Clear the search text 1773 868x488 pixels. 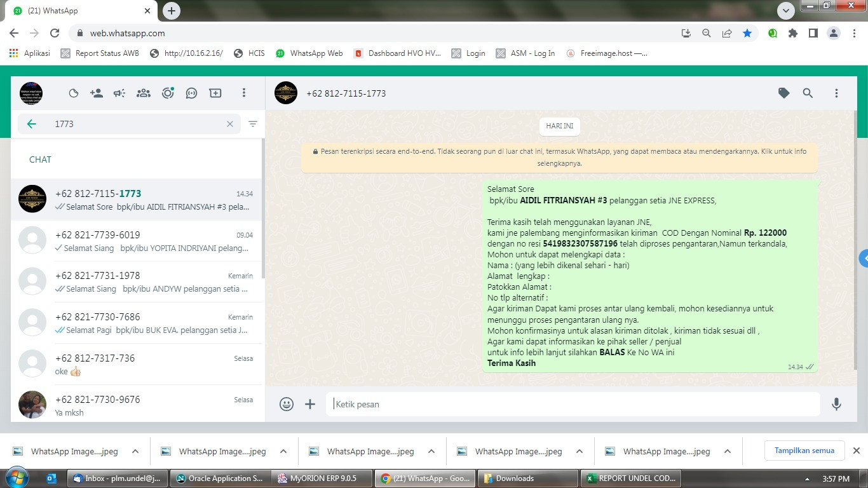(x=230, y=124)
